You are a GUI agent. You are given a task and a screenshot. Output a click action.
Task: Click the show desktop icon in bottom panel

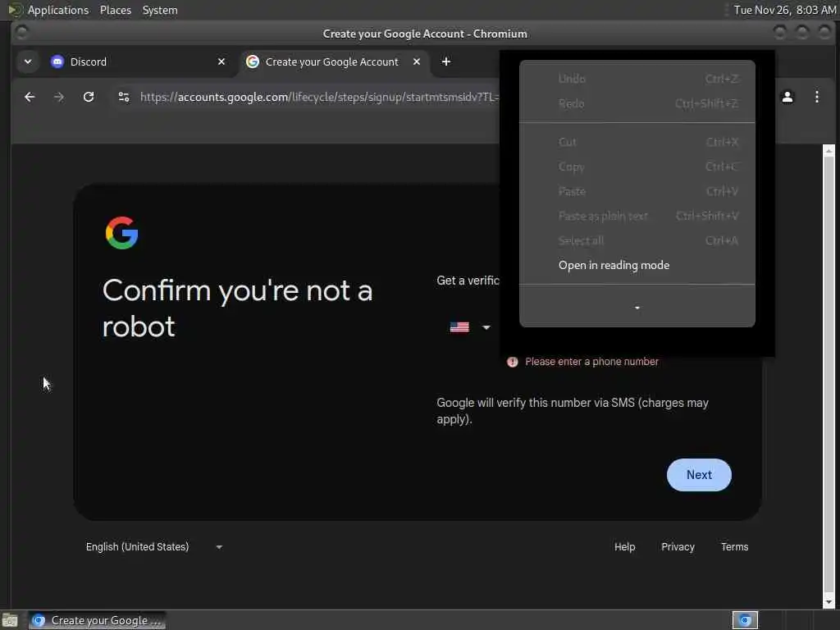pos(10,620)
